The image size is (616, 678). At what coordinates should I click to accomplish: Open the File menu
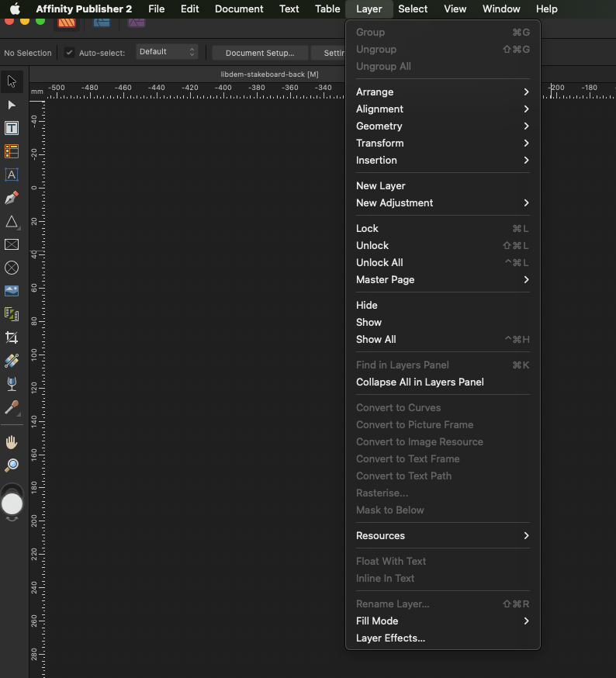[x=156, y=9]
